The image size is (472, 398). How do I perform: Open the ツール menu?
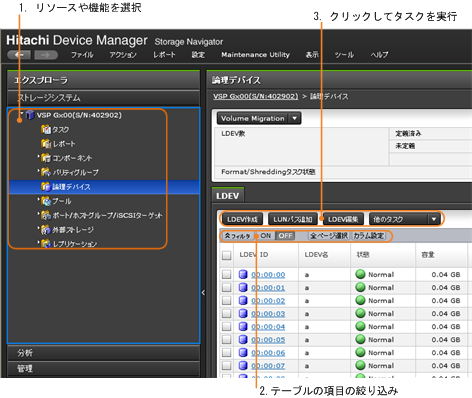point(344,55)
